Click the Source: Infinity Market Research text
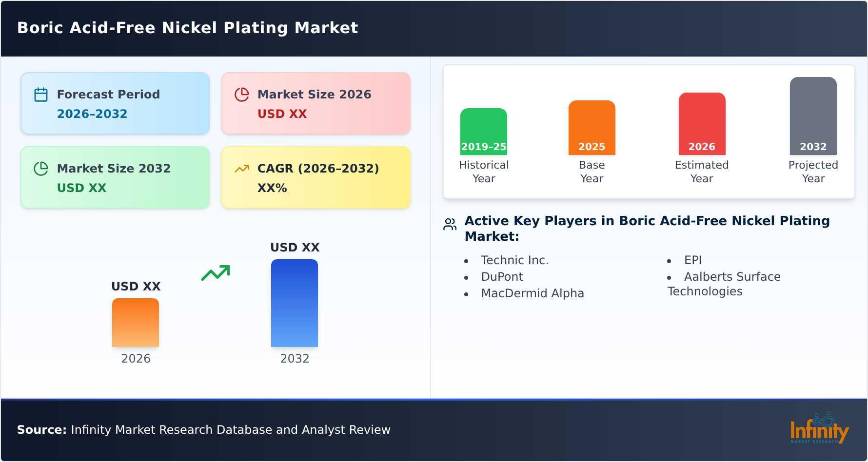The height and width of the screenshot is (462, 868). (204, 430)
